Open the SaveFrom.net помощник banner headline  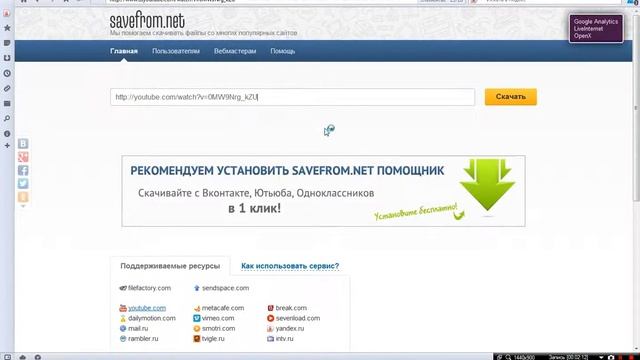tap(287, 171)
